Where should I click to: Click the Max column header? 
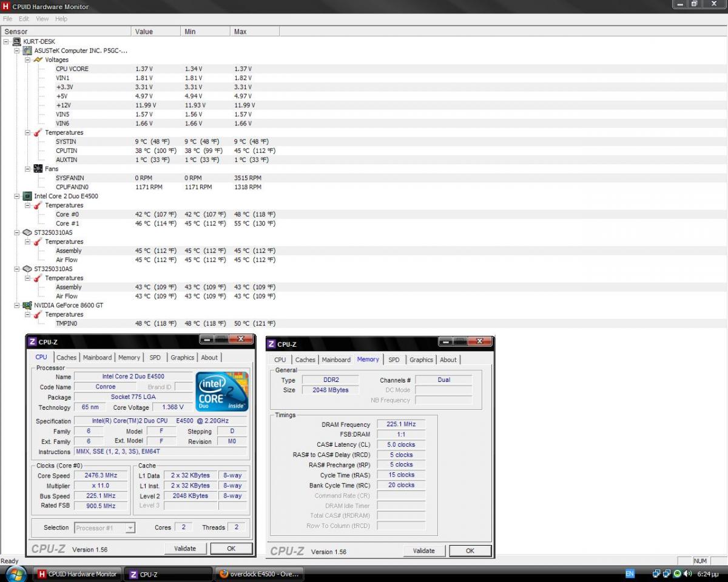point(255,32)
